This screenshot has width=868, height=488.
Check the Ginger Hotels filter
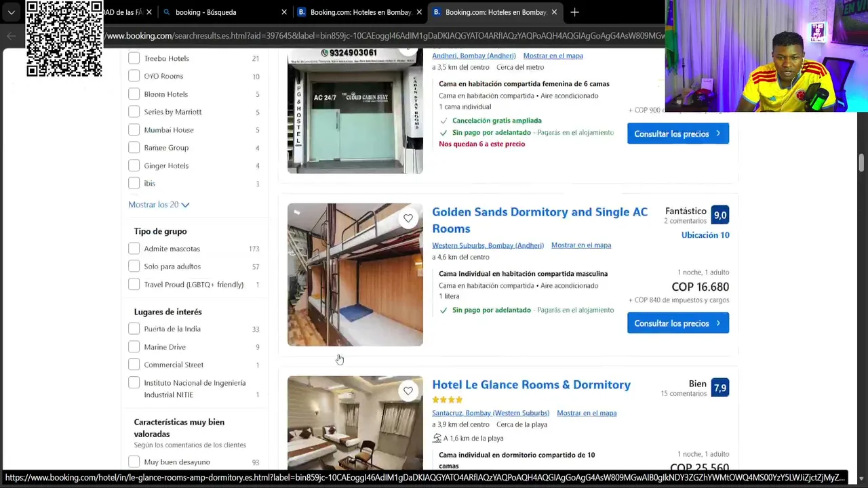coord(134,165)
